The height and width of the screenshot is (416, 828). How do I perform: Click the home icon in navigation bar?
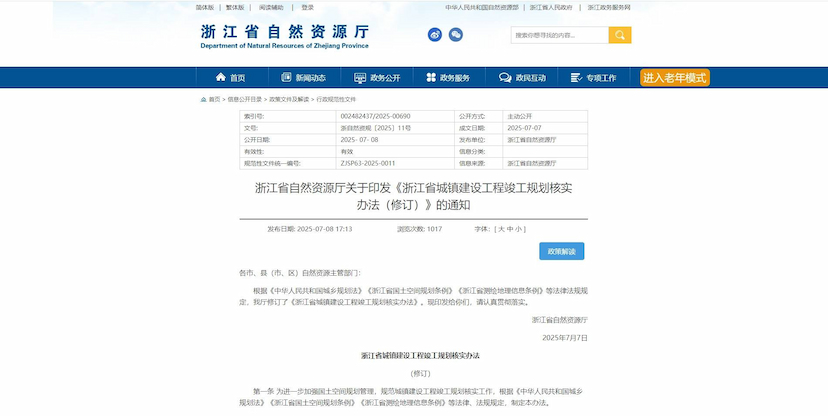[x=221, y=78]
